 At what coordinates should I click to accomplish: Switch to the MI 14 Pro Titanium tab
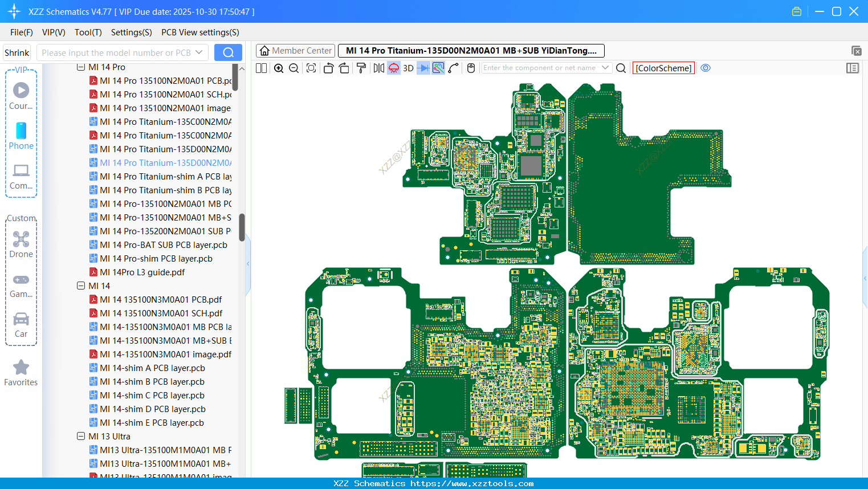coord(471,51)
